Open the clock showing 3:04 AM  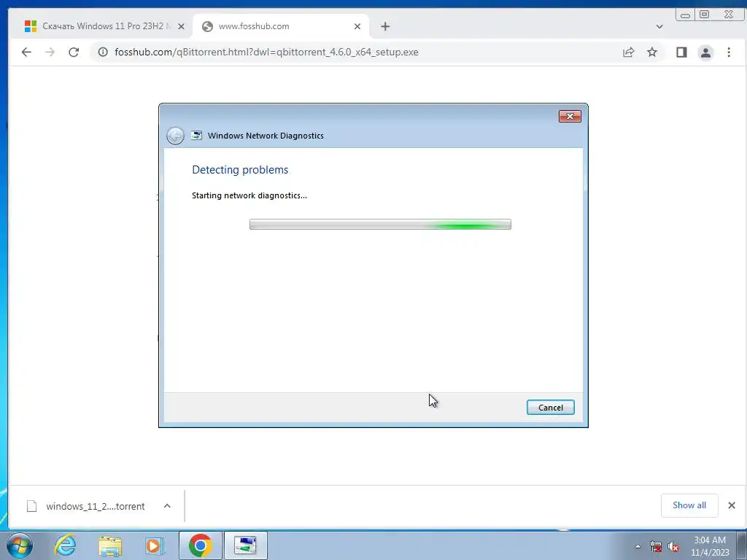coord(710,546)
